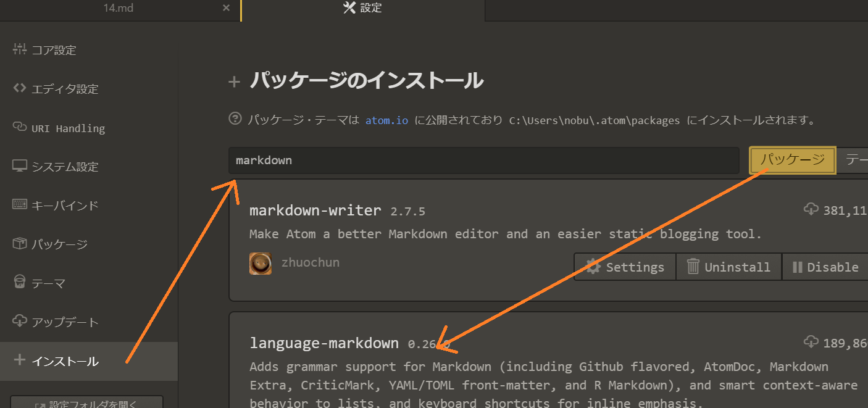
Task: Select the 設定 settings tab
Action: (x=363, y=8)
